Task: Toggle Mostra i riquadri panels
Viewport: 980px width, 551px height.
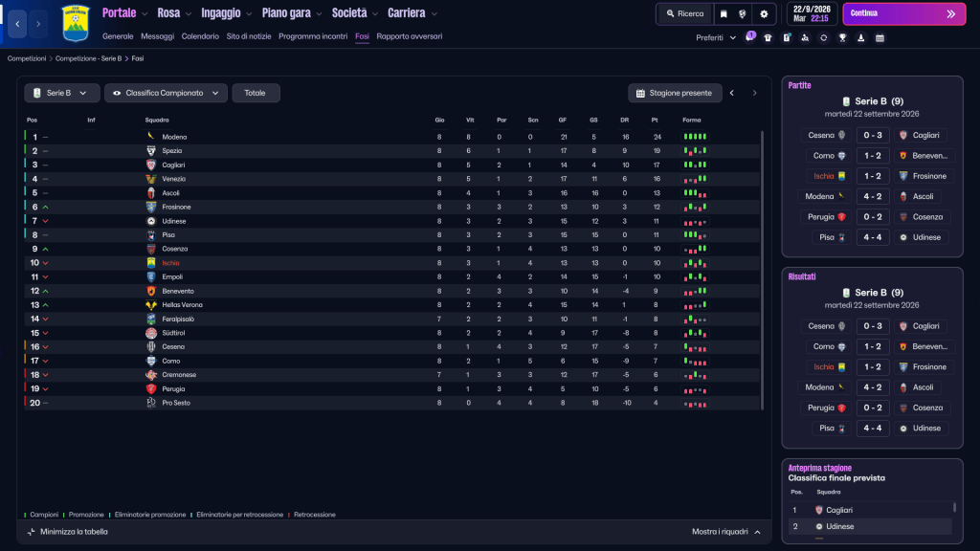Action: click(x=726, y=532)
